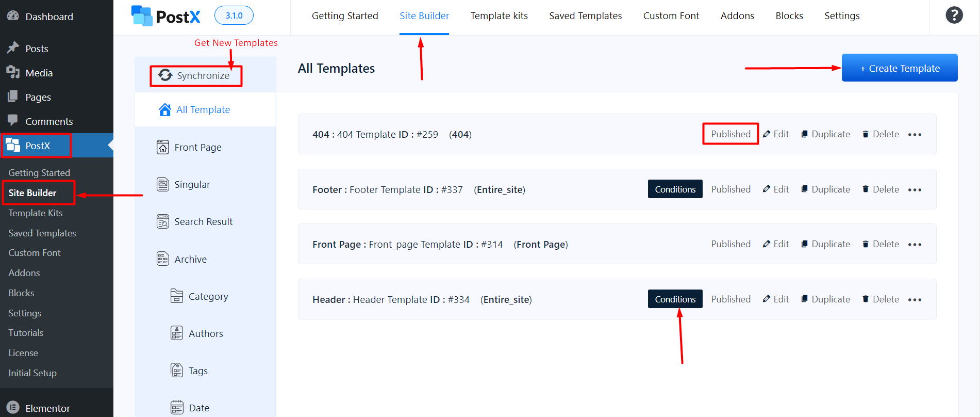Open Addons in WordPress submenu
Screen dimensions: 980x417
[x=24, y=273]
